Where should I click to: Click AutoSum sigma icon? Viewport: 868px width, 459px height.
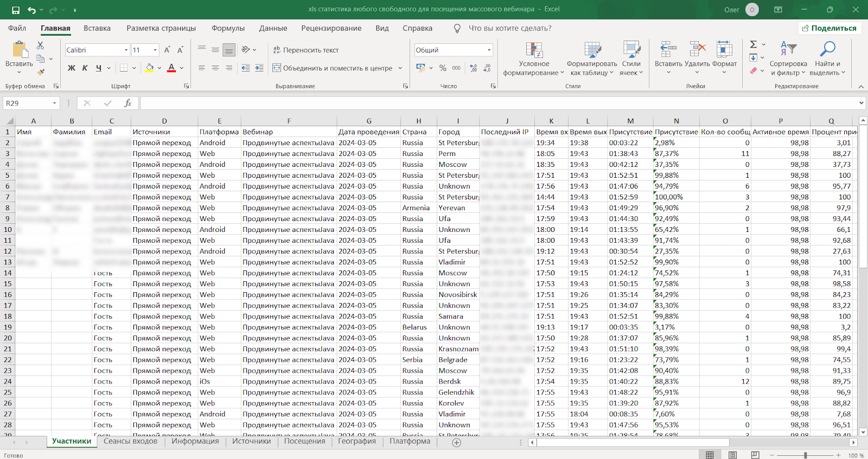754,44
